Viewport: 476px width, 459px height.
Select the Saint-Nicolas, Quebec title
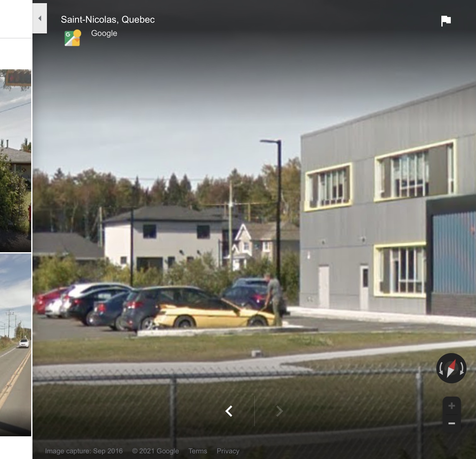108,20
